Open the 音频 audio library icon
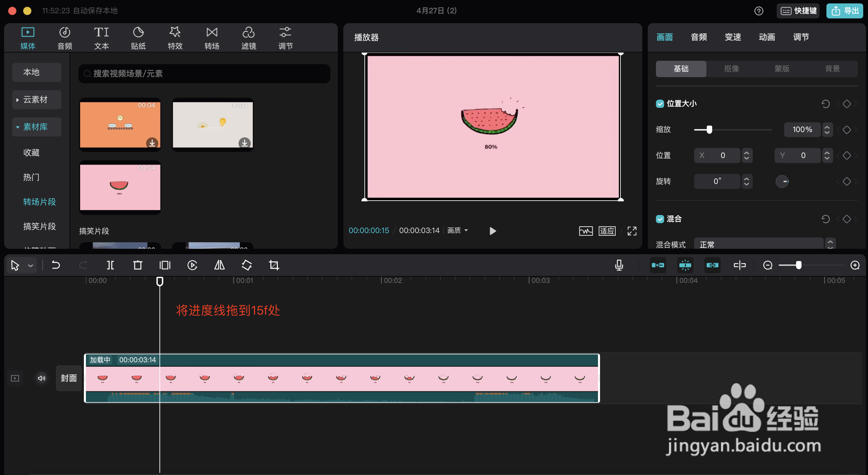The height and width of the screenshot is (475, 868). coord(65,38)
